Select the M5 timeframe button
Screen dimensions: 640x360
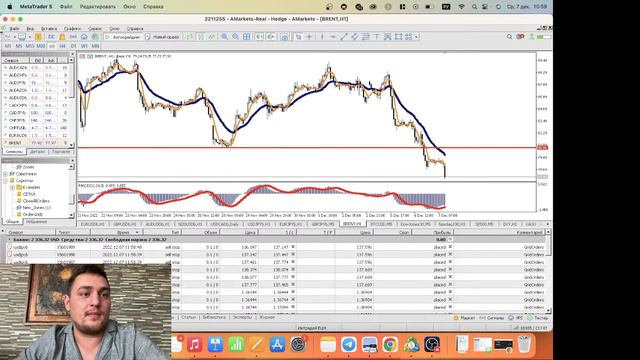[x=19, y=46]
